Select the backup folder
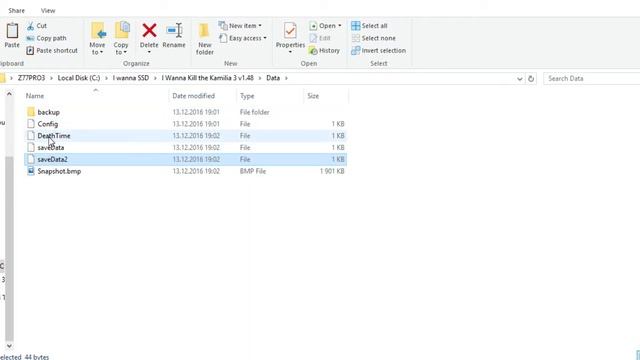The image size is (640, 360). point(186,112)
